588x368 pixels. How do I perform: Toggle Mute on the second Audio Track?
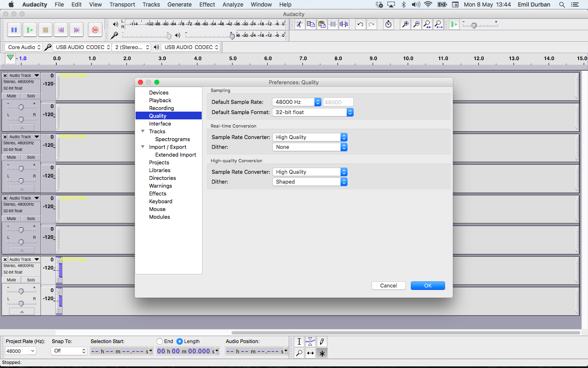click(x=11, y=157)
